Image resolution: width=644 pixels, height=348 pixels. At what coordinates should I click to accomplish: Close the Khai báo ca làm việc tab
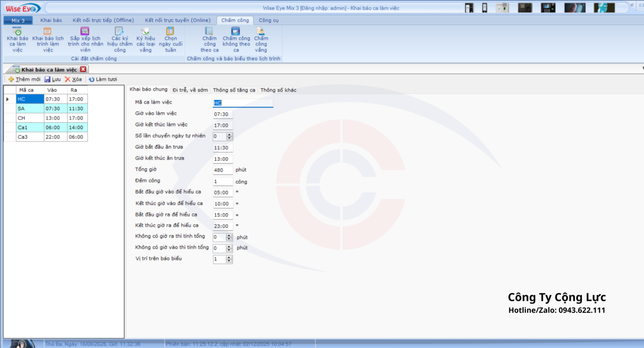tap(83, 69)
